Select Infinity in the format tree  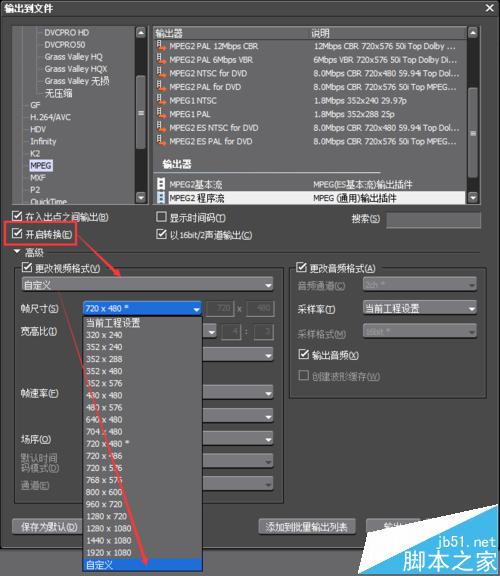[x=43, y=141]
